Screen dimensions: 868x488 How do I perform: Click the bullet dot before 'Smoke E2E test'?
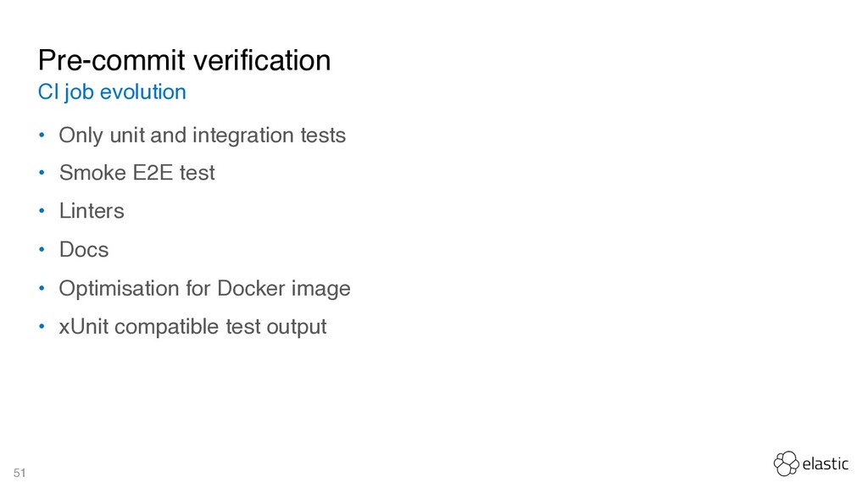pos(42,173)
